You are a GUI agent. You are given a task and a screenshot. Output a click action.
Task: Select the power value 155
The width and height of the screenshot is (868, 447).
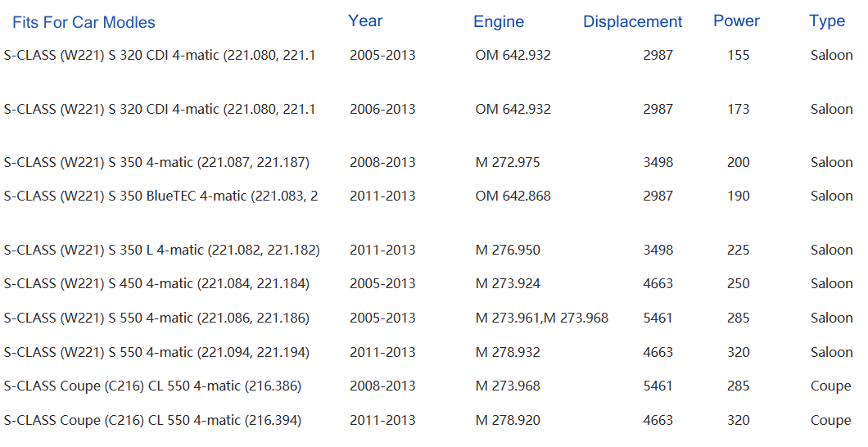738,55
